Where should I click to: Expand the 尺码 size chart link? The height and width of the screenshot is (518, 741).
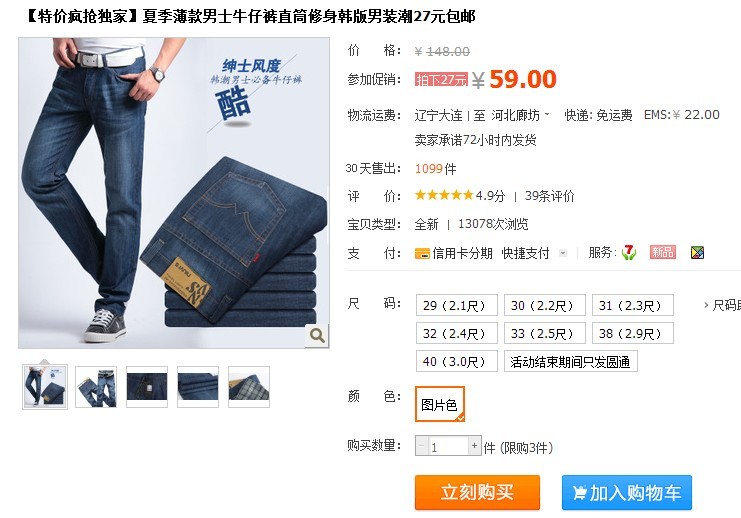point(722,305)
